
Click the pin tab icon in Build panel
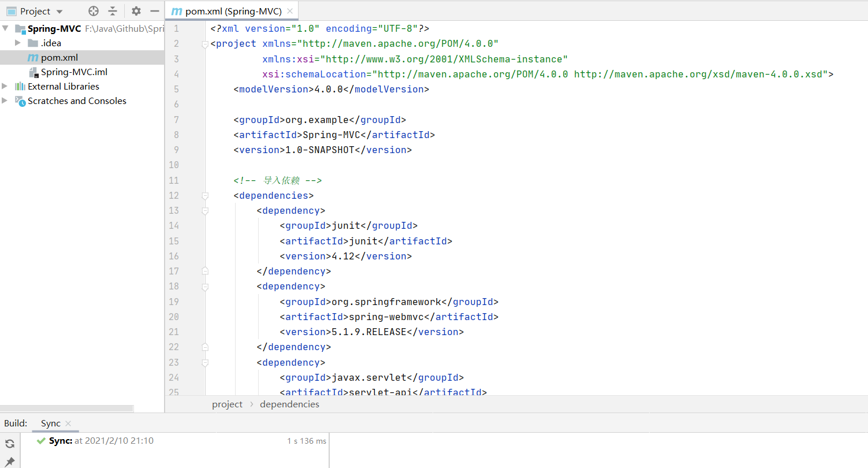[10, 462]
